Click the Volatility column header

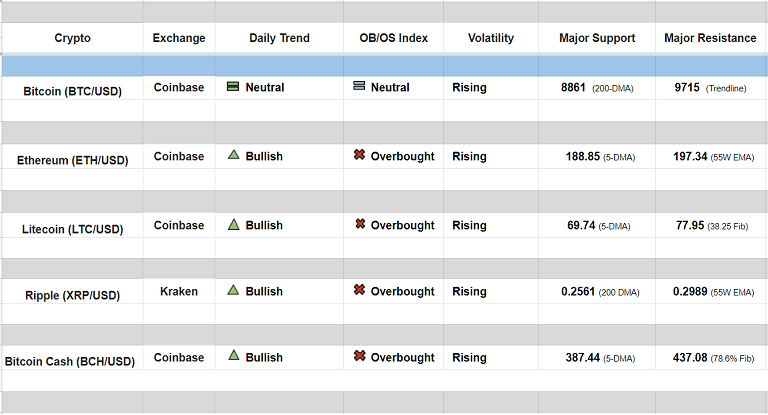[491, 38]
